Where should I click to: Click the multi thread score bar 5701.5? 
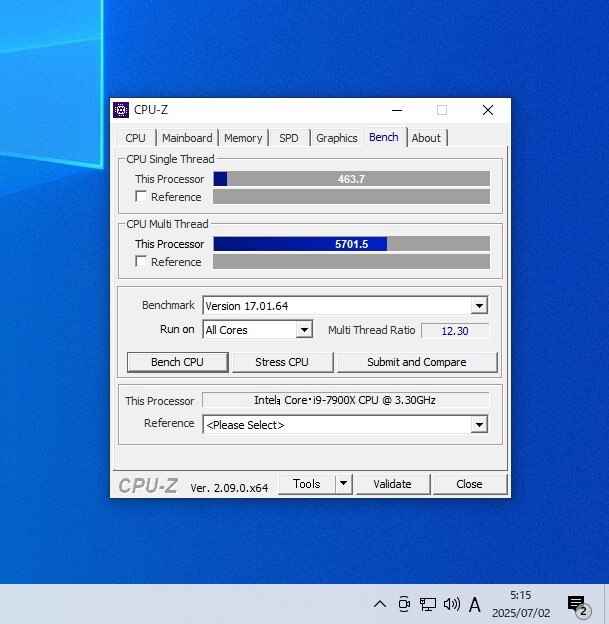click(x=351, y=244)
